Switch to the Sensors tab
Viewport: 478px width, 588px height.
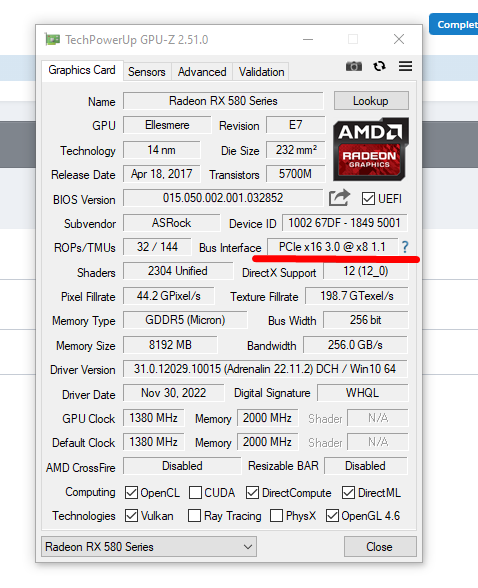147,72
